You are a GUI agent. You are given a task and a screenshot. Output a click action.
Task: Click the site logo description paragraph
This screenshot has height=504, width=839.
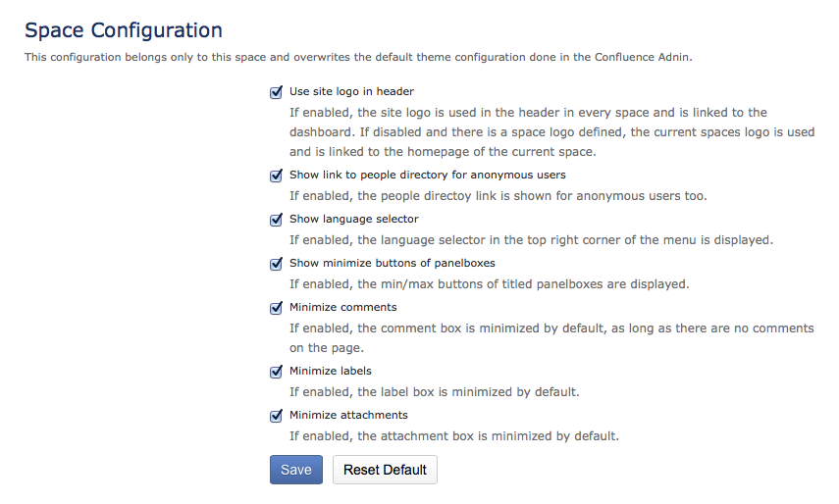551,132
